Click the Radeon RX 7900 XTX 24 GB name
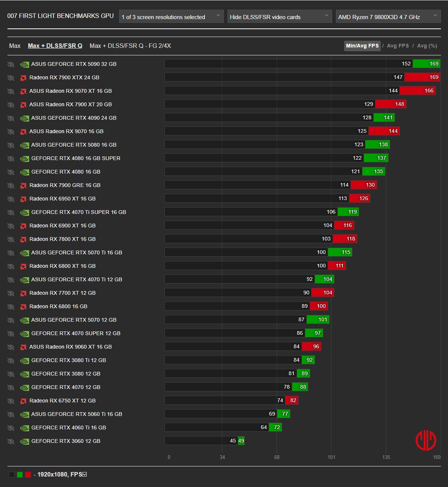The image size is (448, 487). point(64,77)
